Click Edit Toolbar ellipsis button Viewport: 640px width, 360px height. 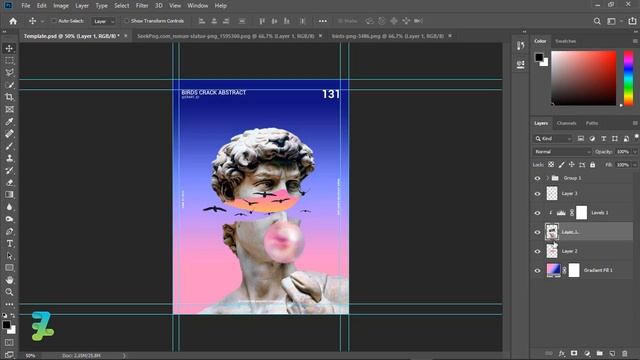point(9,304)
